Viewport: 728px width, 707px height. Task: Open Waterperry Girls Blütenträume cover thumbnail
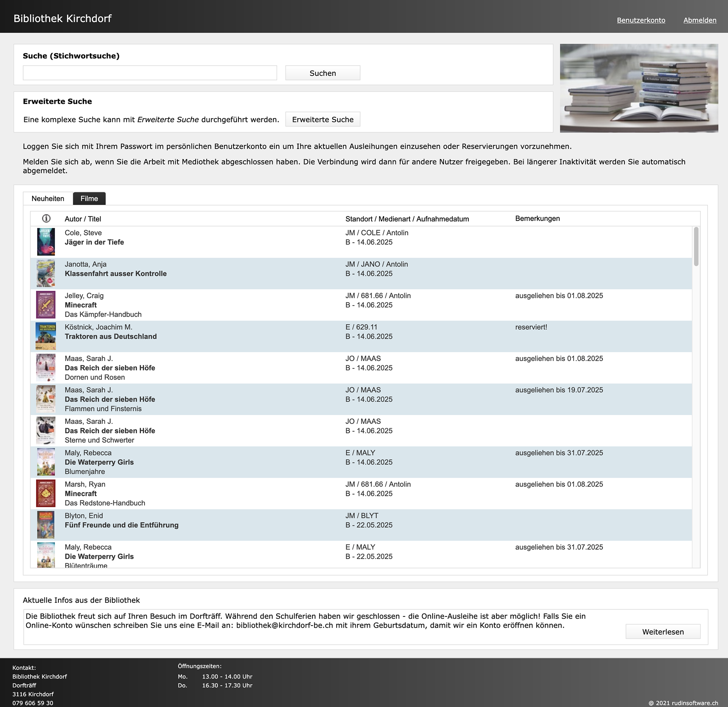click(x=46, y=555)
